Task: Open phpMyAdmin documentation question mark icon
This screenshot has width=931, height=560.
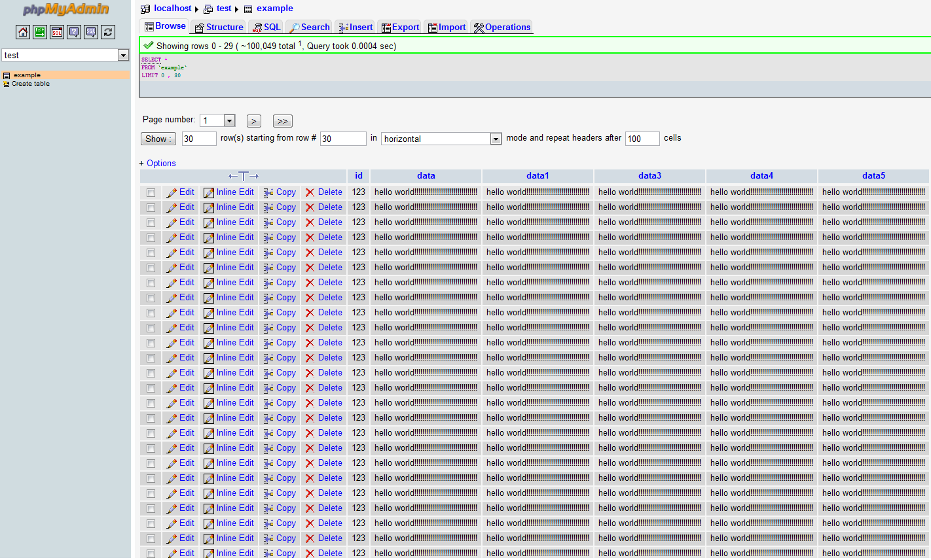Action: click(74, 32)
